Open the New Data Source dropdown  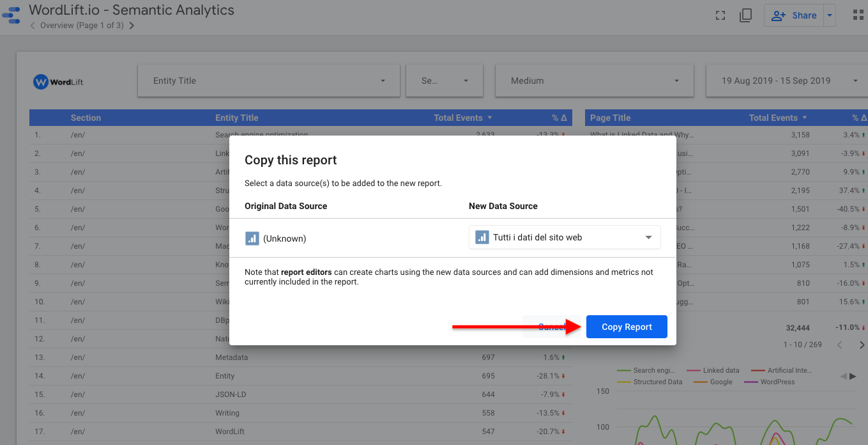pyautogui.click(x=565, y=237)
